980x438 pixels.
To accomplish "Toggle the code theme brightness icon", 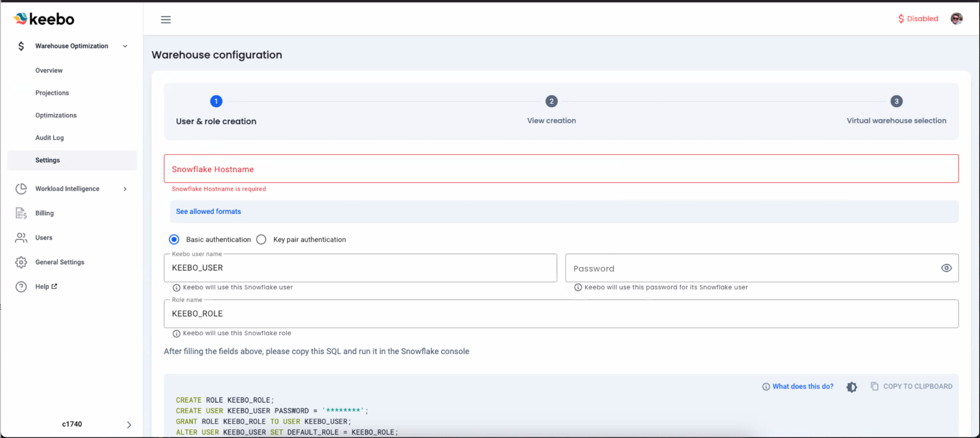I will [x=851, y=387].
